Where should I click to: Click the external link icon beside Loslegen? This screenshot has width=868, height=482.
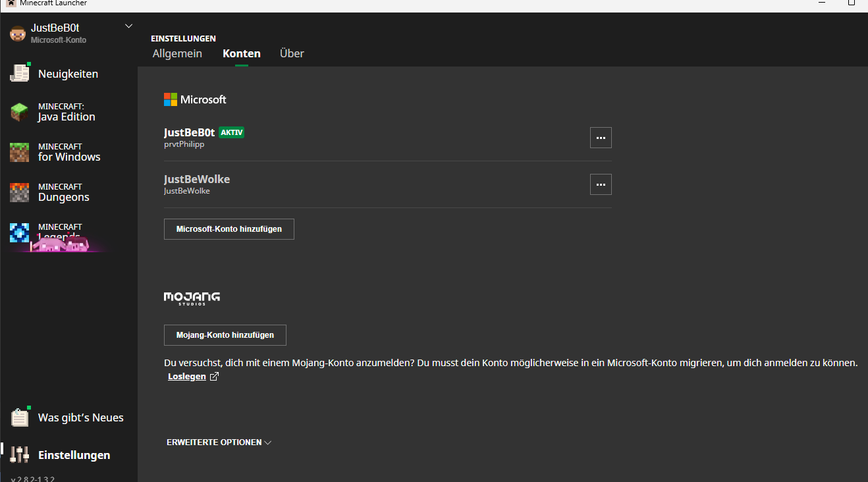pyautogui.click(x=213, y=377)
